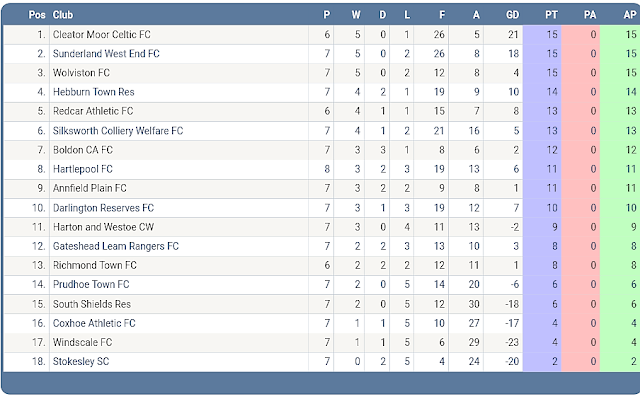Open the Sunderland West End FC club page
This screenshot has height=399, width=640.
pyautogui.click(x=106, y=54)
